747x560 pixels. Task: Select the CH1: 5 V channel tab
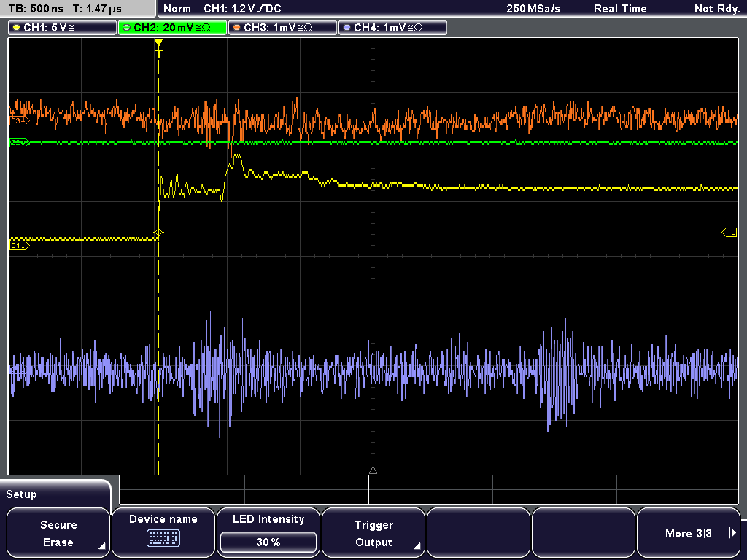[x=63, y=28]
